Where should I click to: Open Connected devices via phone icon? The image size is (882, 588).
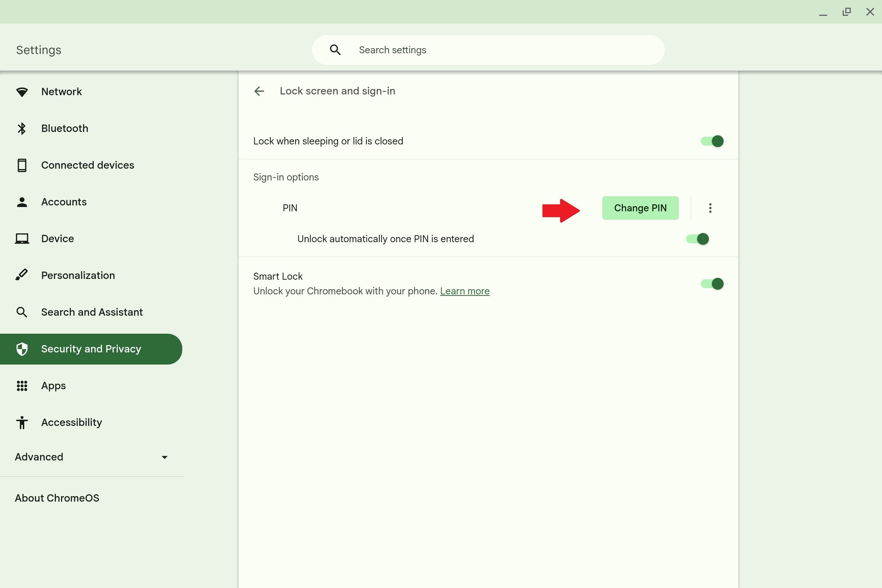(22, 165)
